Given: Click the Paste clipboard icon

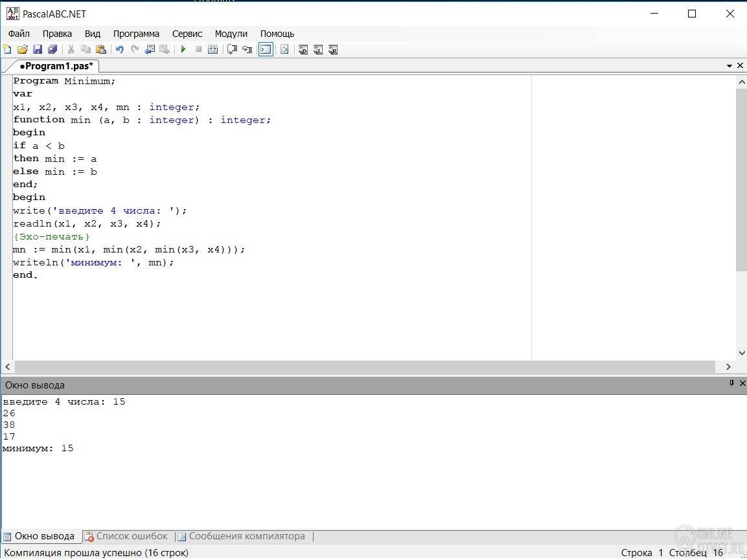Looking at the screenshot, I should coord(101,49).
